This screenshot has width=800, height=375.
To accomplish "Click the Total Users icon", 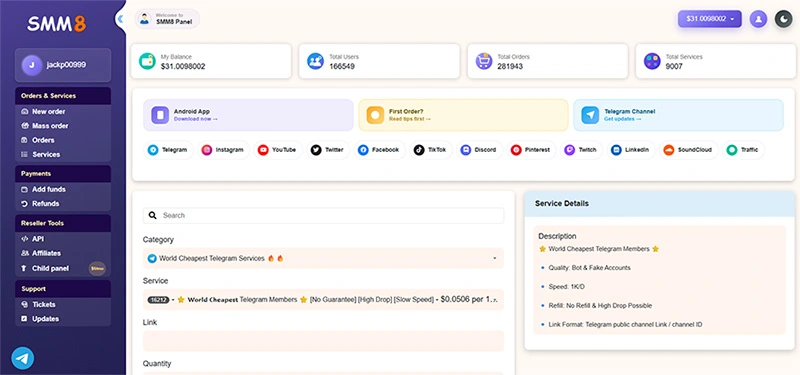I will (x=315, y=61).
